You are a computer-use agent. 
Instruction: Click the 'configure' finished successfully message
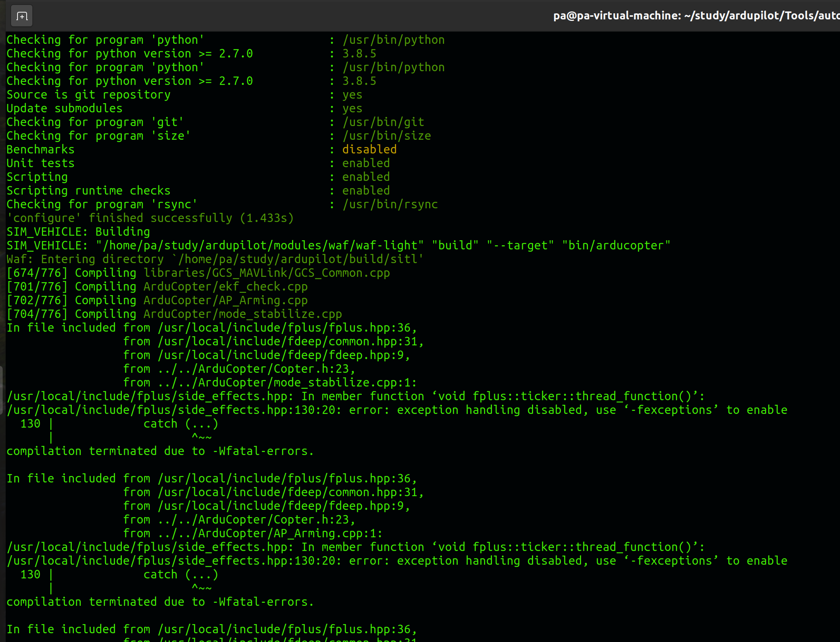(150, 218)
